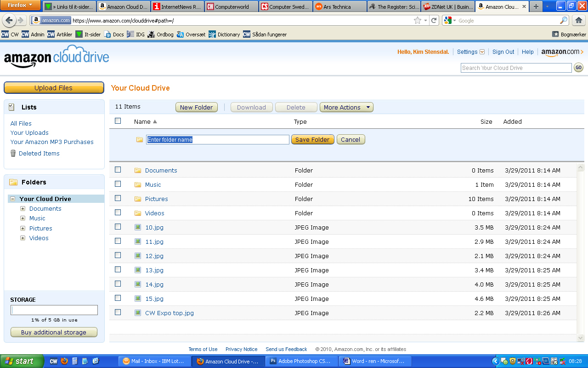Click the Firefox Back arrow button

9,20
